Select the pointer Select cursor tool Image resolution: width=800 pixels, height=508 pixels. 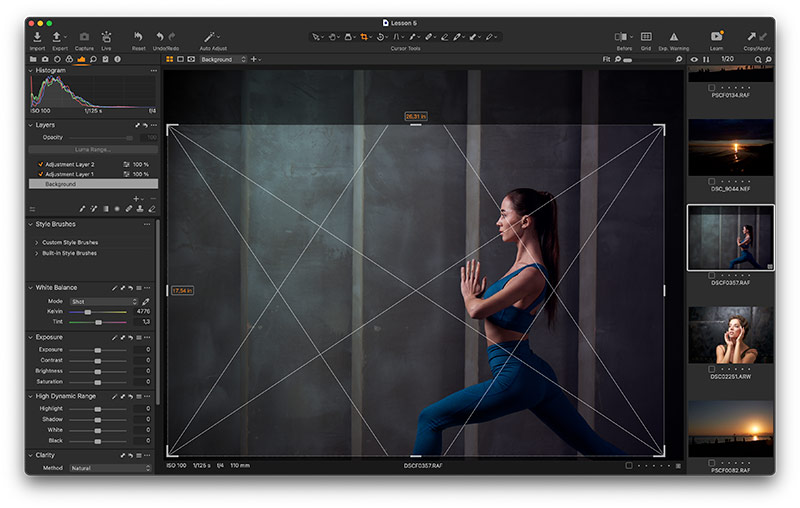tap(316, 37)
